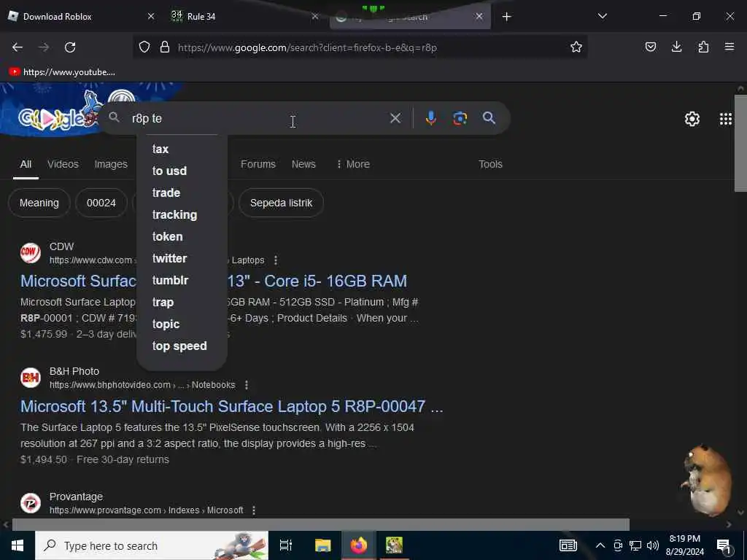Open Provantage result options menu
This screenshot has height=560, width=747.
(253, 510)
